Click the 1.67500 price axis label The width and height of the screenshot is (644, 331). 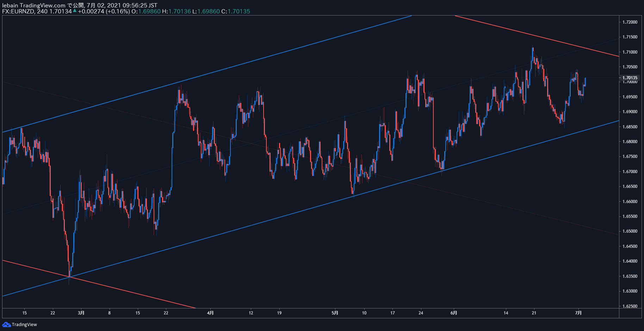point(630,157)
